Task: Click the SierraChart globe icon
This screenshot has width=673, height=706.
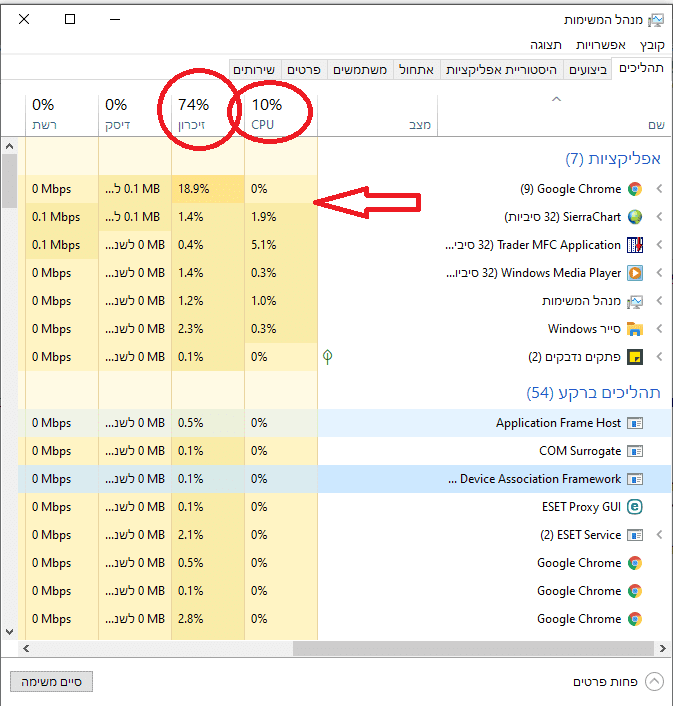Action: (x=635, y=217)
